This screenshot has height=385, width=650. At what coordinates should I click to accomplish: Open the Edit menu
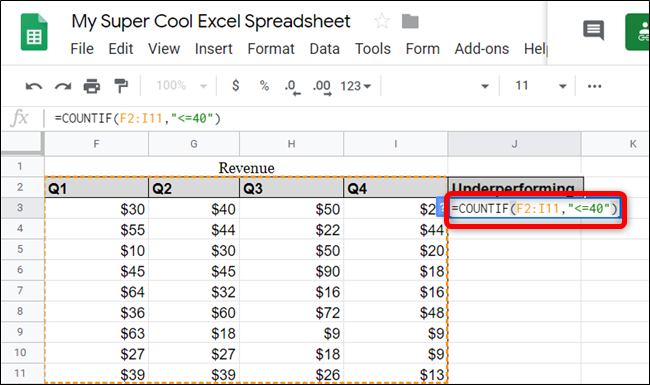point(121,49)
